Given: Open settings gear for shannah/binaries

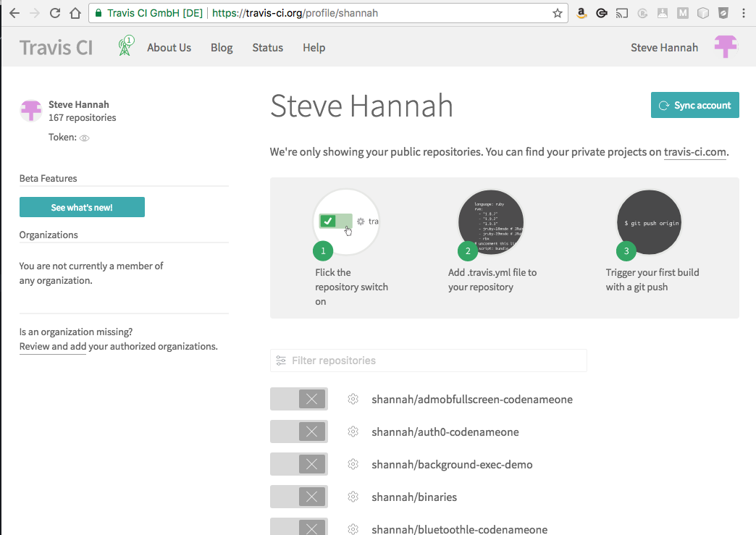Looking at the screenshot, I should pos(353,497).
